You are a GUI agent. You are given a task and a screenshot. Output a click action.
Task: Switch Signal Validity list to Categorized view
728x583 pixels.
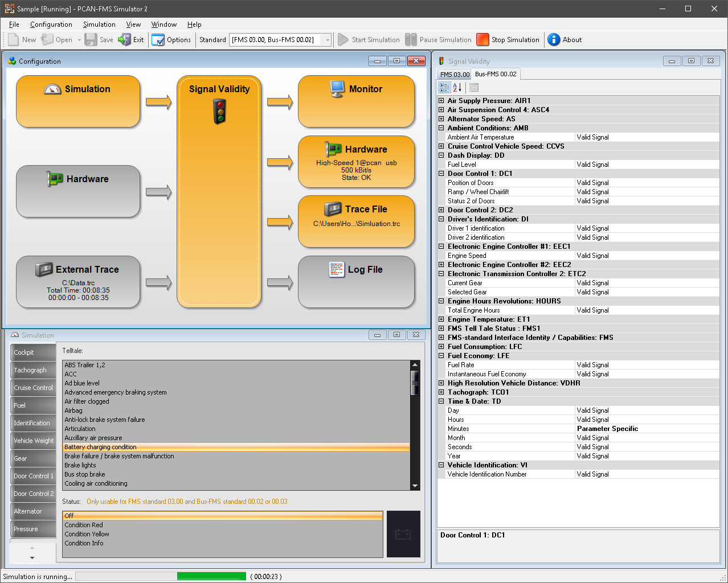click(445, 88)
